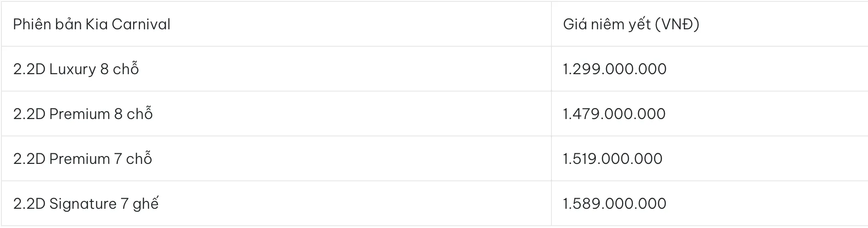Click the price 1.299.000.000

point(615,69)
